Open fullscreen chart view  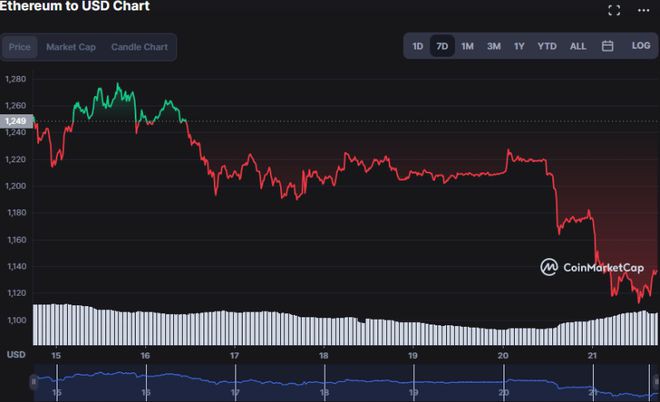pos(614,10)
